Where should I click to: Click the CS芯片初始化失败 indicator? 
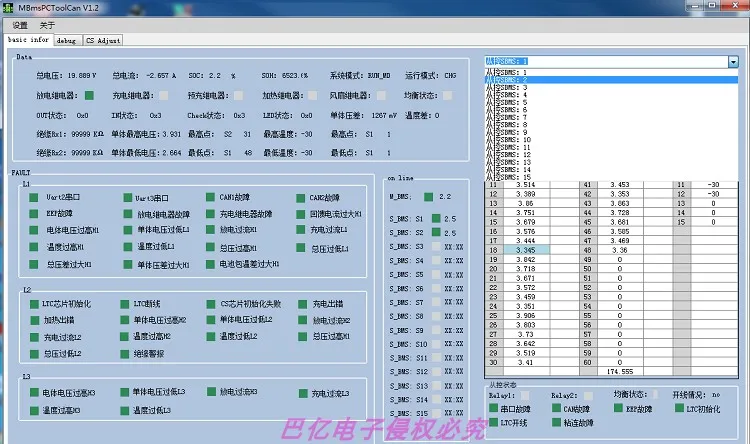tap(211, 304)
